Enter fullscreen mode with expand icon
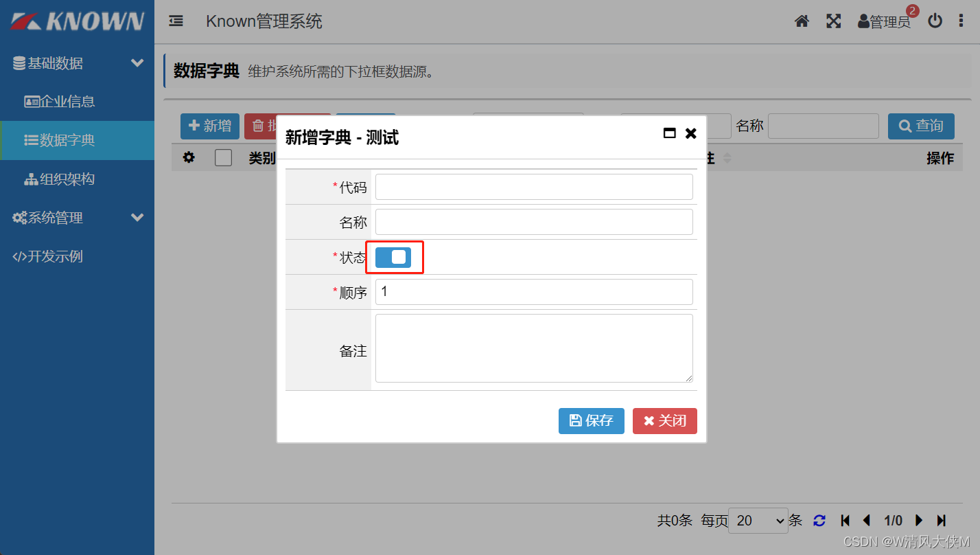This screenshot has width=980, height=555. click(x=833, y=21)
